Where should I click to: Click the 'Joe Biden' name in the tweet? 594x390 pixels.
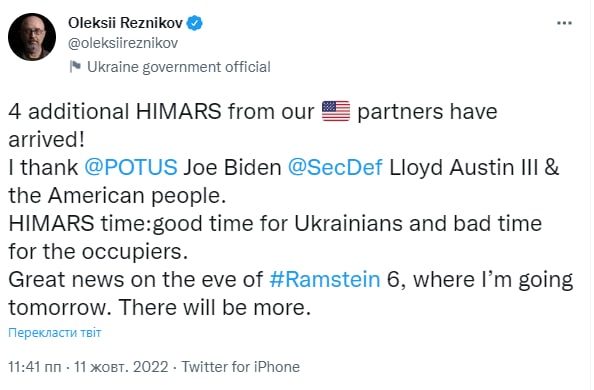(x=232, y=167)
